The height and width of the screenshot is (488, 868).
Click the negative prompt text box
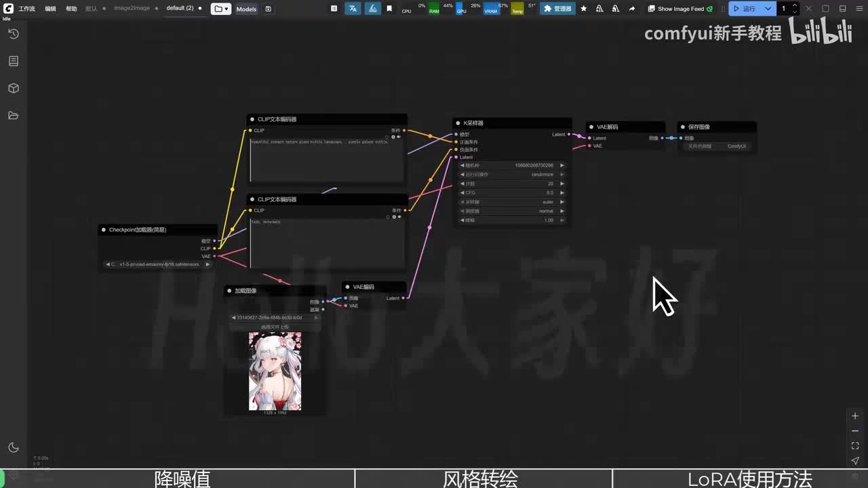click(x=328, y=243)
